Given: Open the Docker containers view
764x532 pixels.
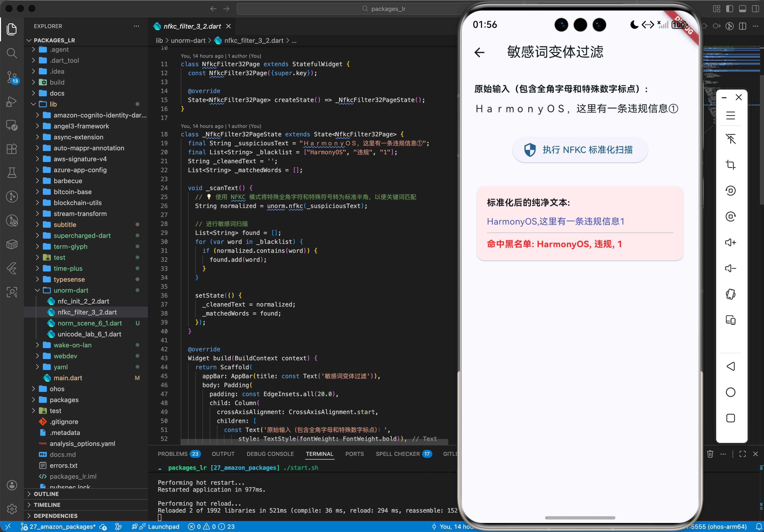Looking at the screenshot, I should 12,244.
